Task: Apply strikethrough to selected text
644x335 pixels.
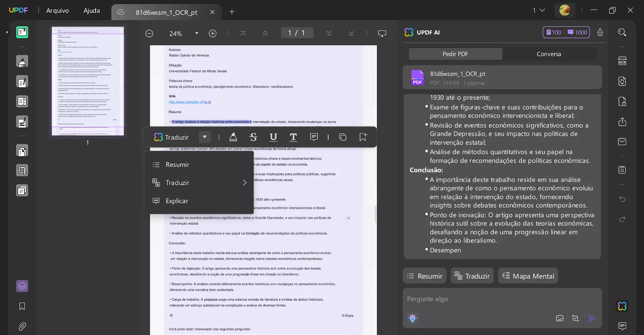Action: [x=253, y=137]
